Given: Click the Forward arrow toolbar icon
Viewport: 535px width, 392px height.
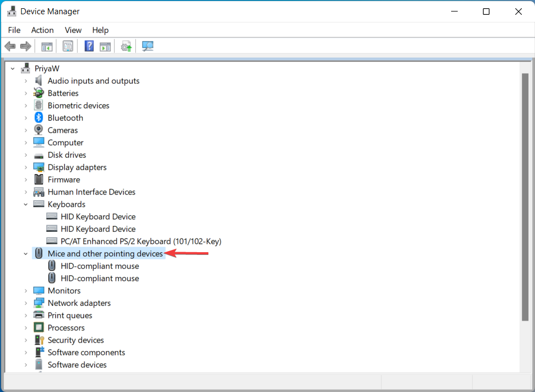Looking at the screenshot, I should click(26, 46).
